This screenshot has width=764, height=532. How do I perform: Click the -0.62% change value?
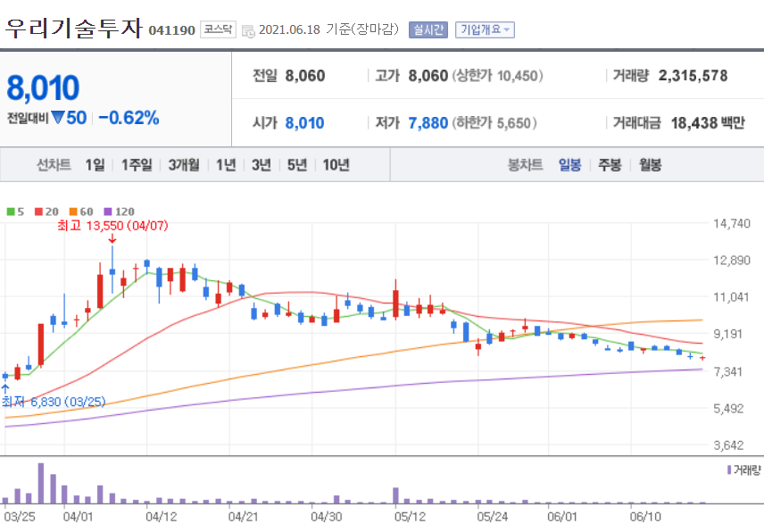click(129, 118)
